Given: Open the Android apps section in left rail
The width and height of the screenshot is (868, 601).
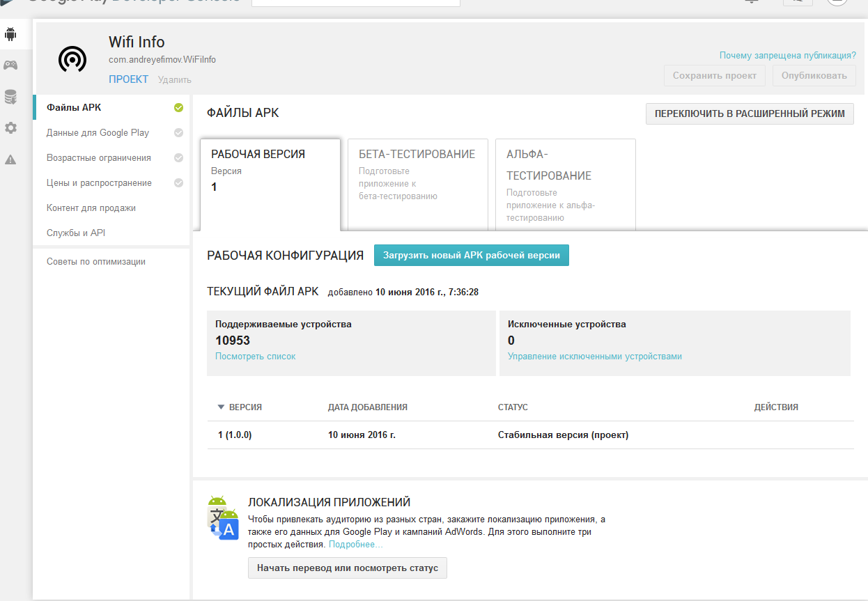Looking at the screenshot, I should coord(10,33).
